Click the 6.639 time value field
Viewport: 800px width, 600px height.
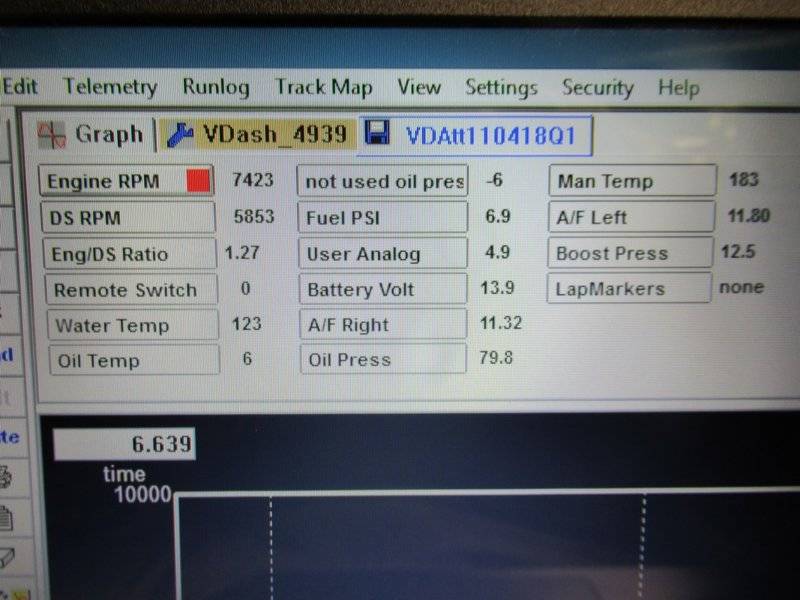coord(124,445)
